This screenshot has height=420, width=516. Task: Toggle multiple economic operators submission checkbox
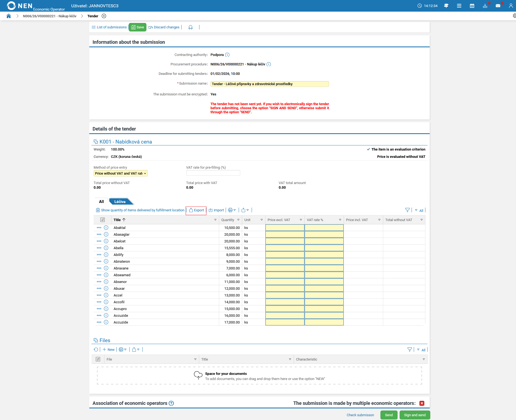tap(422, 403)
